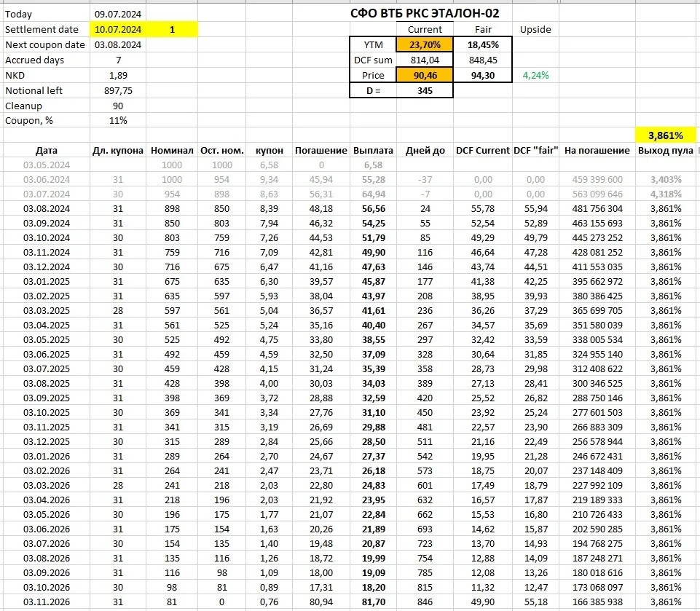The width and height of the screenshot is (700, 611).
Task: Click the Accrued days label
Action: (34, 60)
